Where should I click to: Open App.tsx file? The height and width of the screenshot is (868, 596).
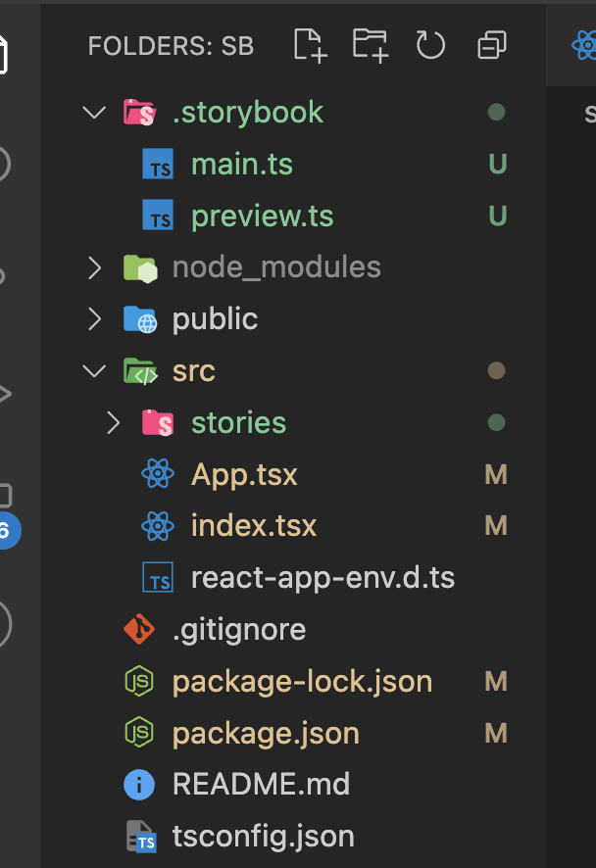pos(244,475)
